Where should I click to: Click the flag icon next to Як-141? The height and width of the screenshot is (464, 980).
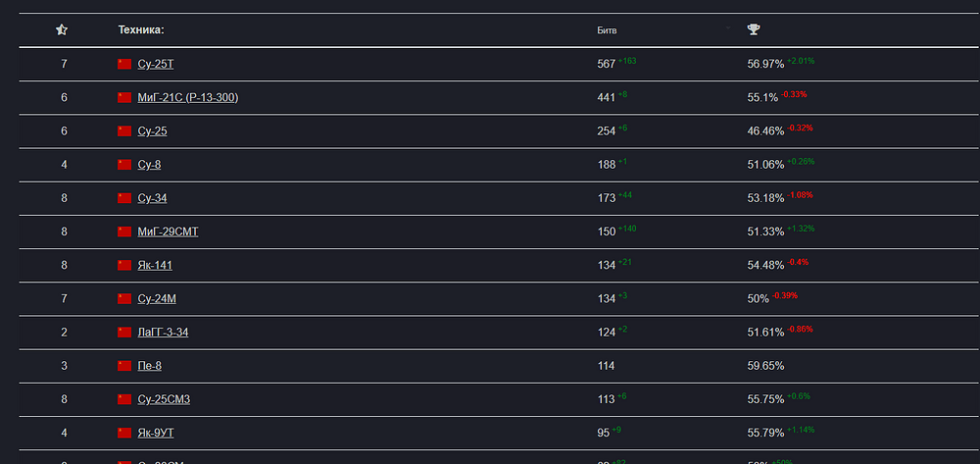click(x=124, y=265)
